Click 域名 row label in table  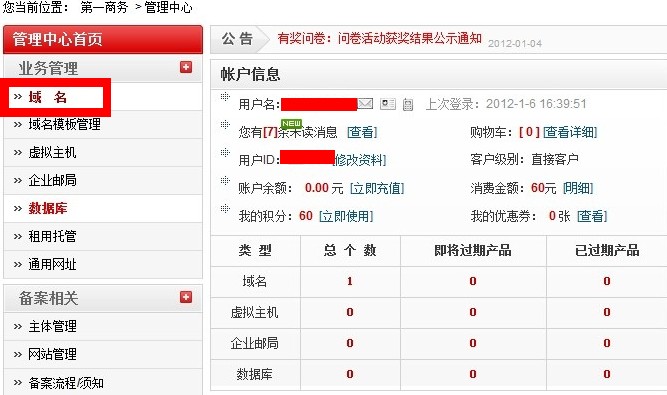(254, 281)
